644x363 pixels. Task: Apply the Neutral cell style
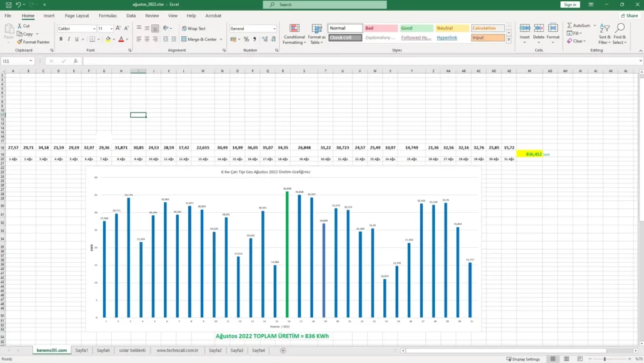click(x=452, y=28)
